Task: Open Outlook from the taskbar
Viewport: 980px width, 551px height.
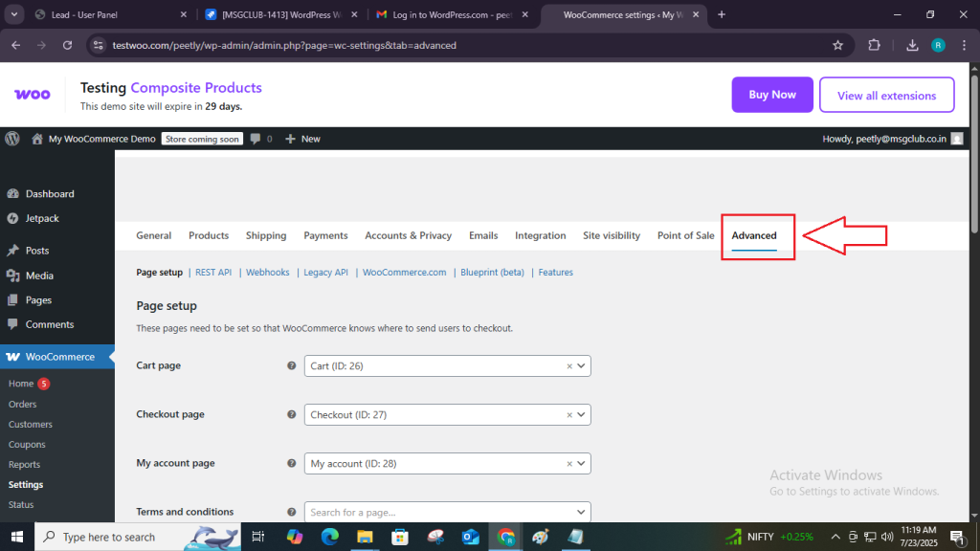Action: (x=470, y=537)
